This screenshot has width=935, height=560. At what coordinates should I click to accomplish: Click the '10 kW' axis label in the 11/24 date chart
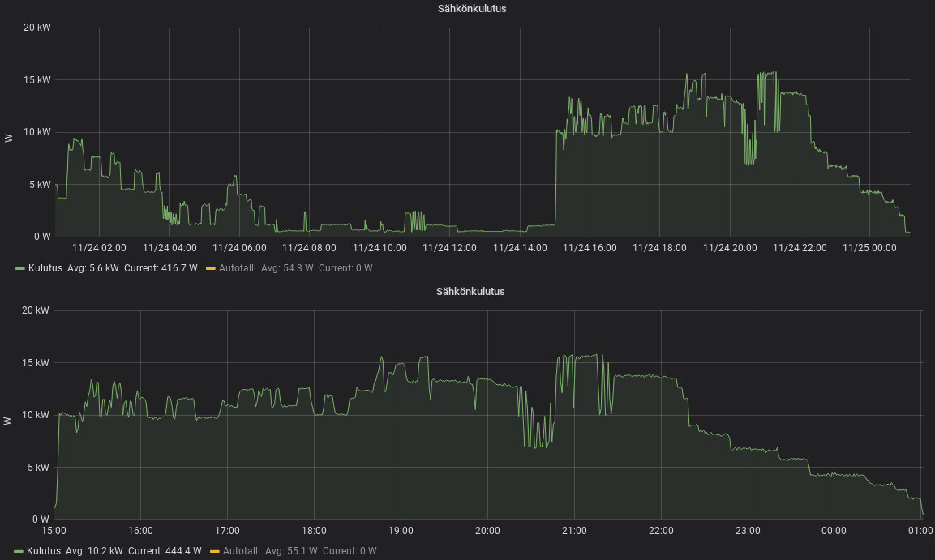pos(37,132)
